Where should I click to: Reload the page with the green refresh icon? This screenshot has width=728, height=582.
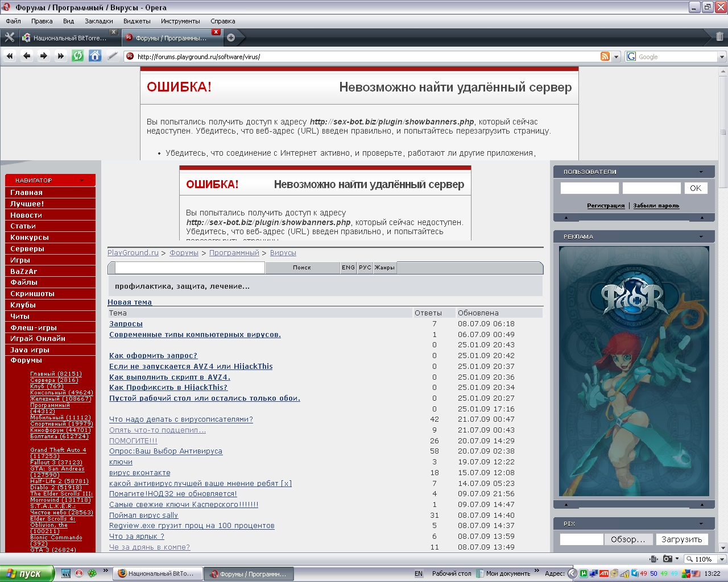pos(78,56)
